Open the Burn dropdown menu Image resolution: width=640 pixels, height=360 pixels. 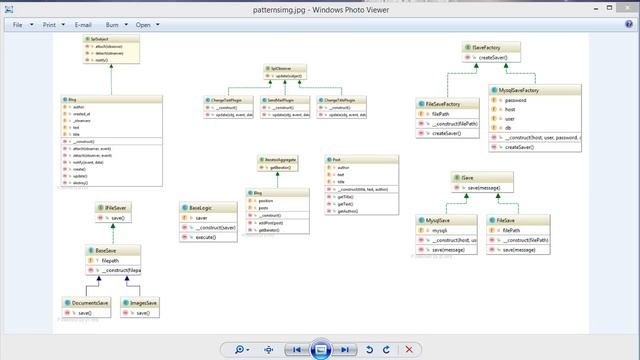coord(116,25)
